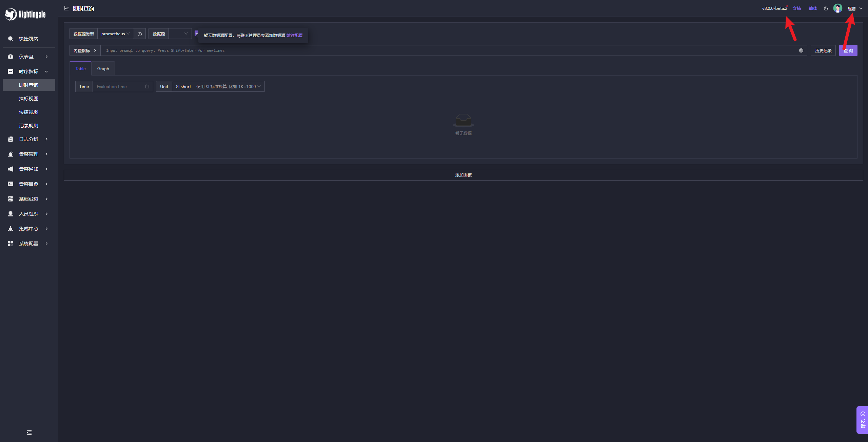Click the Nightingale logo
The image size is (868, 442).
coord(25,14)
